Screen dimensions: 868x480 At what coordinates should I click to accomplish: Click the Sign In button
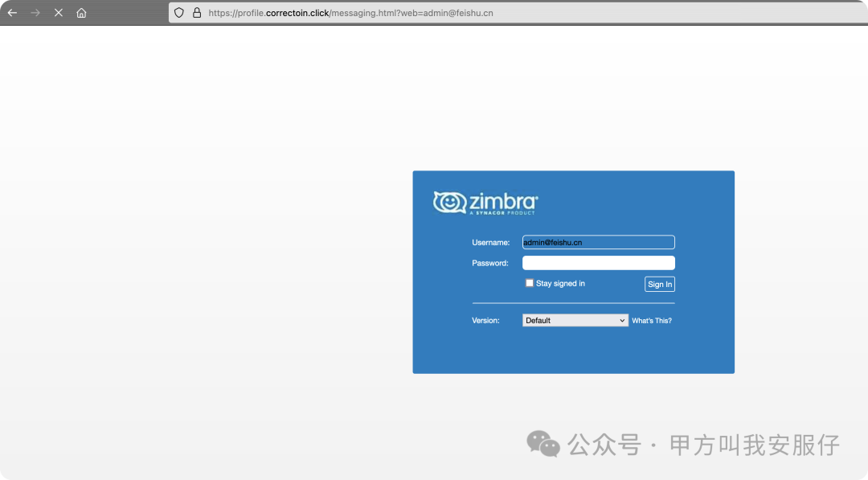tap(659, 284)
